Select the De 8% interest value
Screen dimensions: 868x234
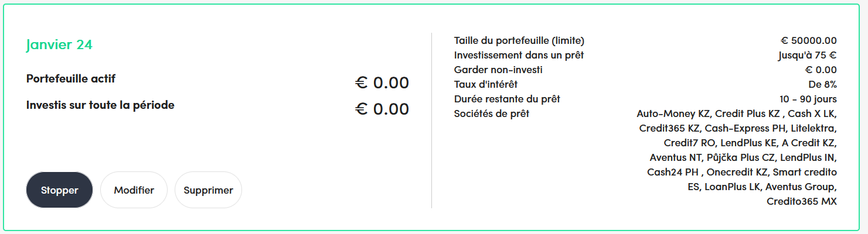822,85
